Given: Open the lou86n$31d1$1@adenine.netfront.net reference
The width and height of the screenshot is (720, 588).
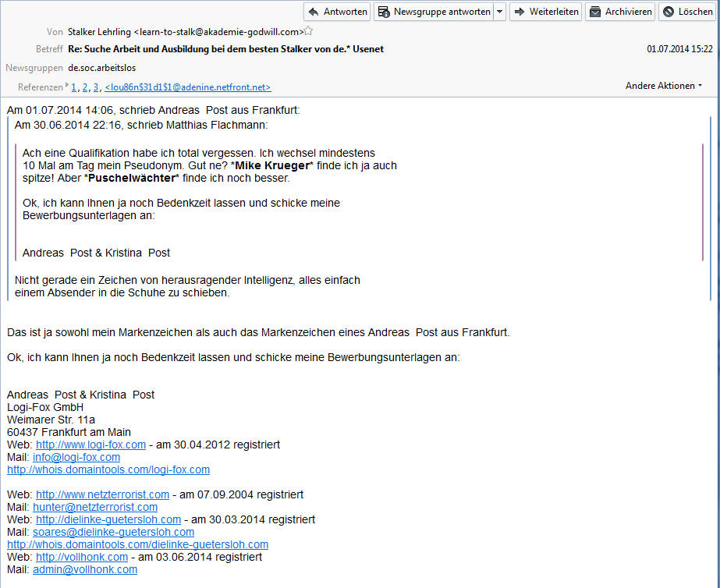Looking at the screenshot, I should point(188,87).
